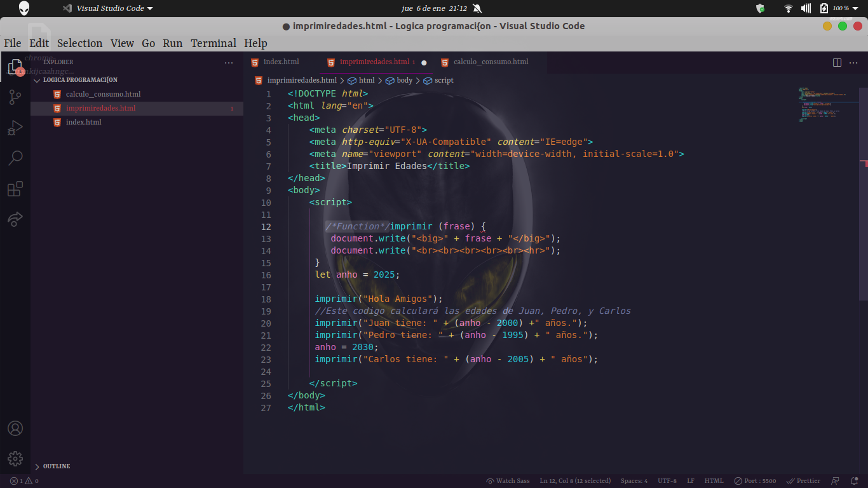Click the Explorer more actions ellipsis

pyautogui.click(x=229, y=62)
